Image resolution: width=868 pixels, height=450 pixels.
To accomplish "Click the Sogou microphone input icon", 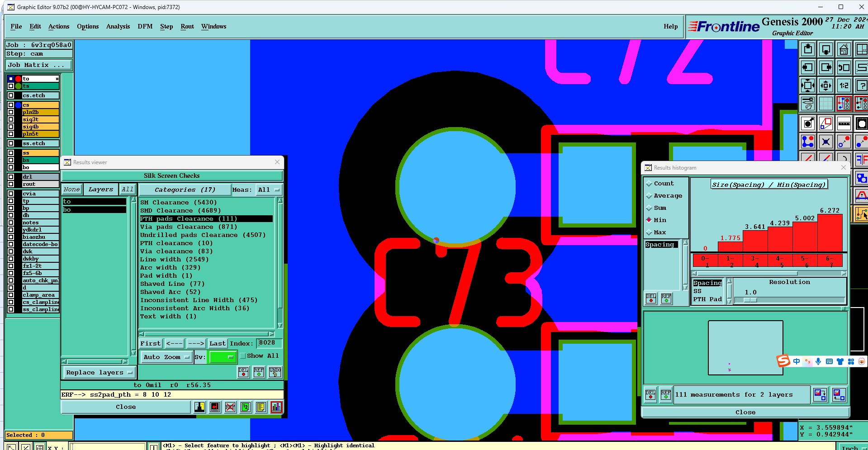I will (x=818, y=361).
